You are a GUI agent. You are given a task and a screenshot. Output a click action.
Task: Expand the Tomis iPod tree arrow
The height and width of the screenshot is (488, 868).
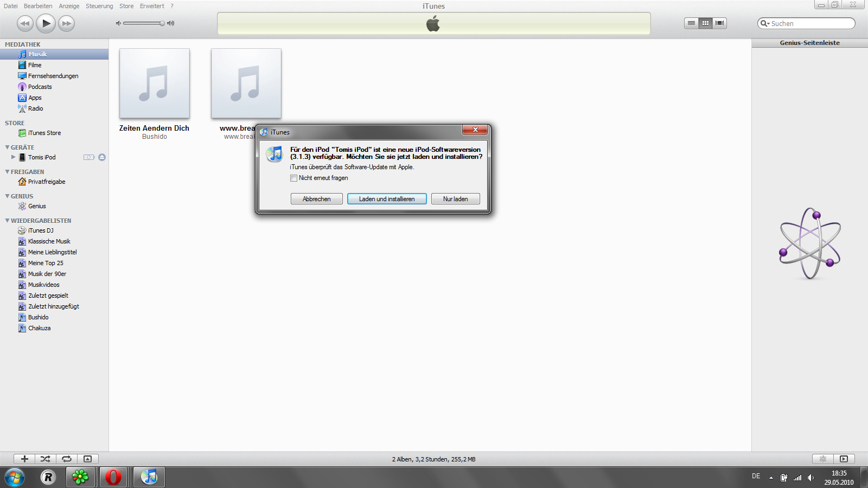coord(13,157)
